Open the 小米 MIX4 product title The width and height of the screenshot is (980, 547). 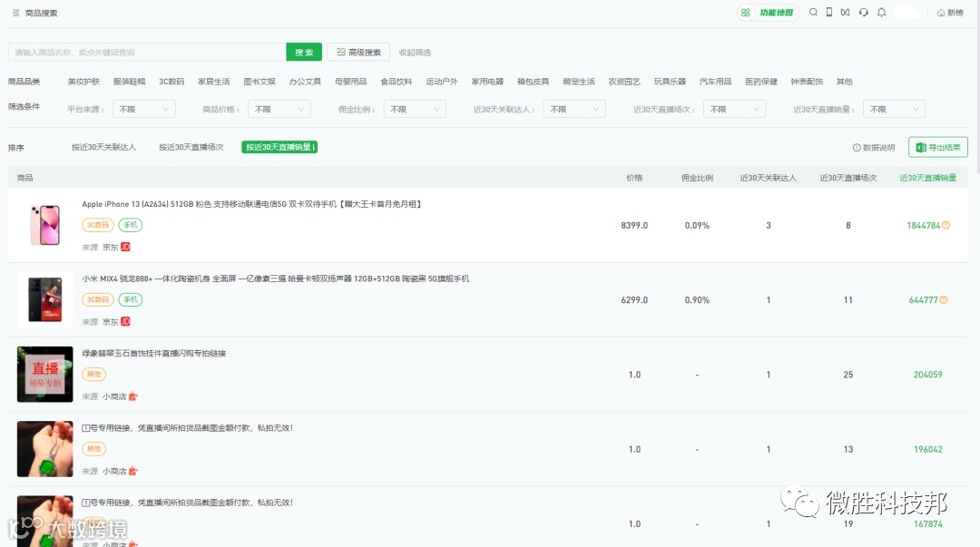click(276, 278)
